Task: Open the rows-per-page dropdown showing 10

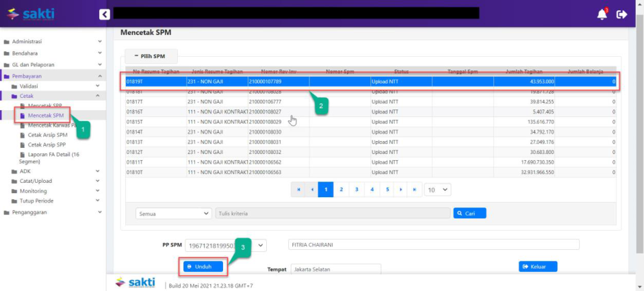Action: point(437,189)
